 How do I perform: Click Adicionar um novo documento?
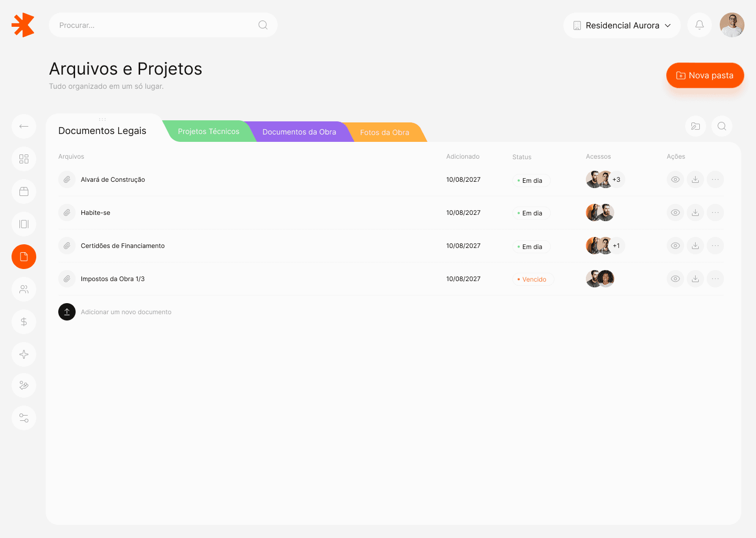coord(126,312)
